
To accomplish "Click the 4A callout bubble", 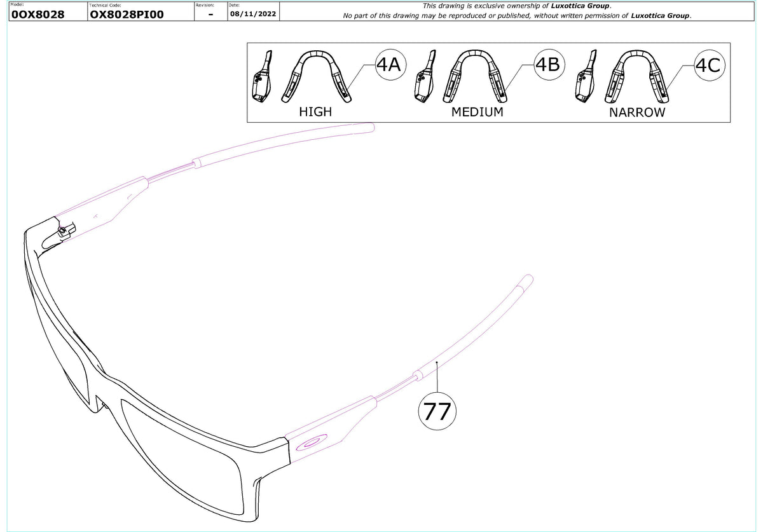I will [389, 66].
